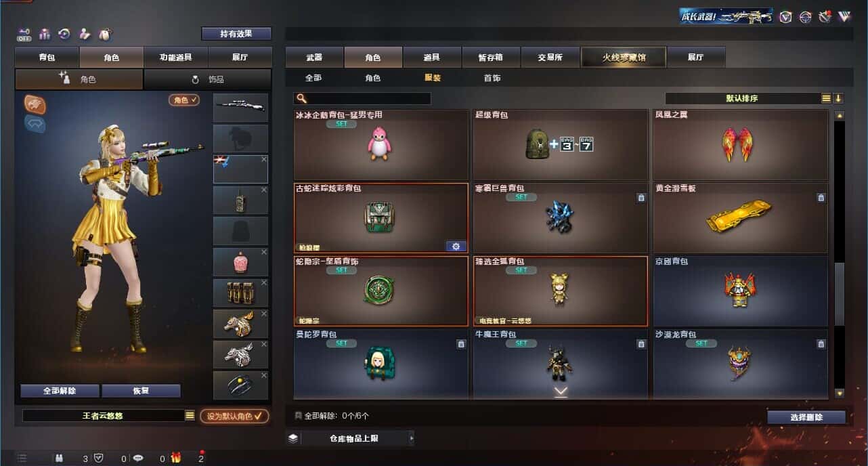Open the 默认排序 sort dropdown

click(743, 98)
